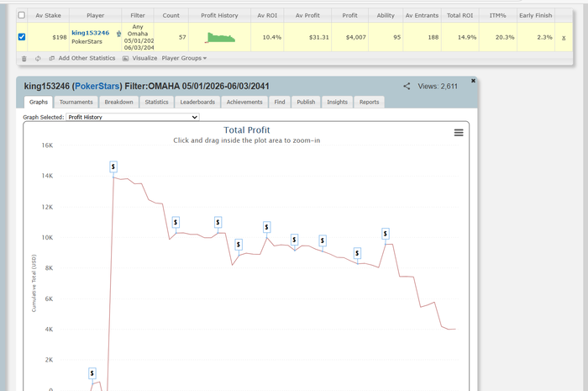Uncheck the king153246 row checkbox

pyautogui.click(x=22, y=37)
